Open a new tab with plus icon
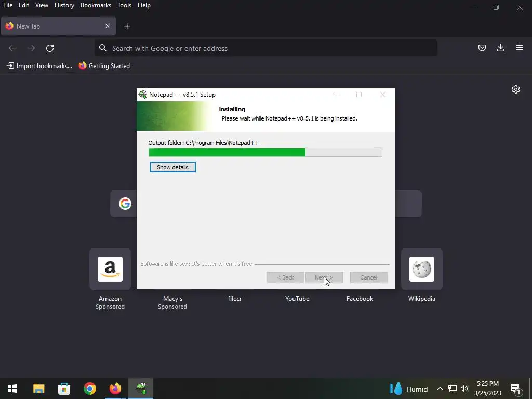This screenshot has width=532, height=399. [x=127, y=26]
